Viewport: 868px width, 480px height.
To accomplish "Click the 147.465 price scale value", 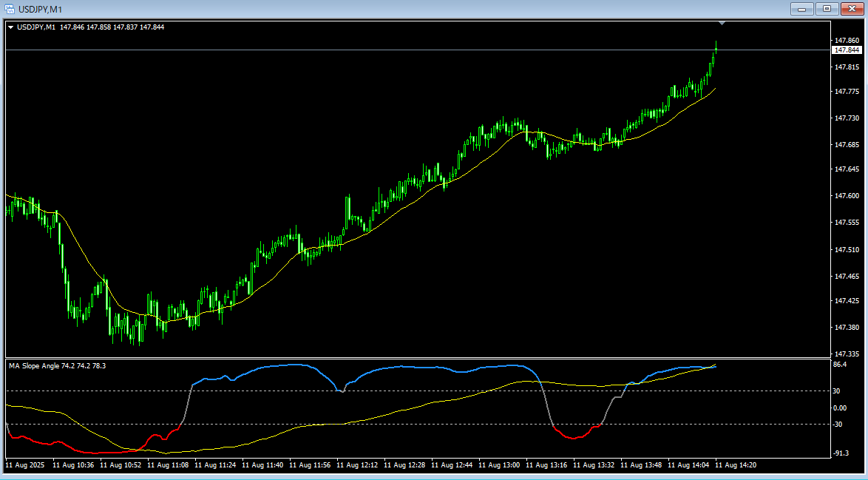I will 847,277.
